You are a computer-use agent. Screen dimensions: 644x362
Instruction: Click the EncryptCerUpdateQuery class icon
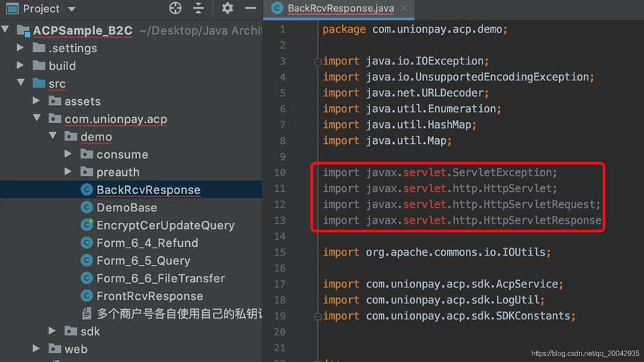point(86,225)
